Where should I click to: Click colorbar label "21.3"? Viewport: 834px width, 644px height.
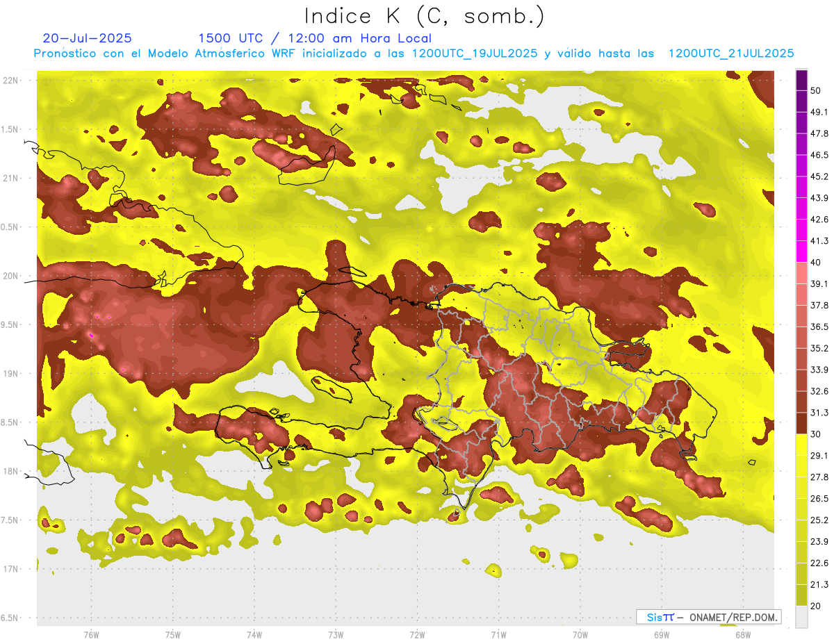point(819,585)
